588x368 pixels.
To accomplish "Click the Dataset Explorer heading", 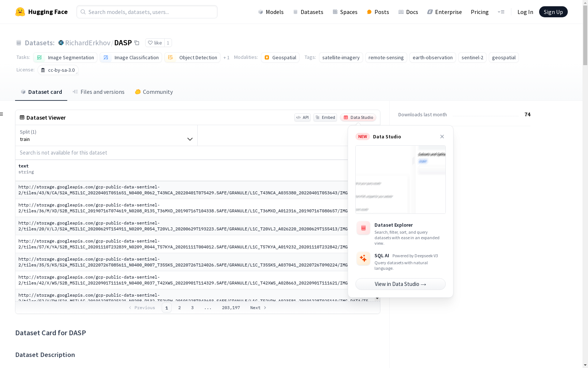I will tap(394, 225).
